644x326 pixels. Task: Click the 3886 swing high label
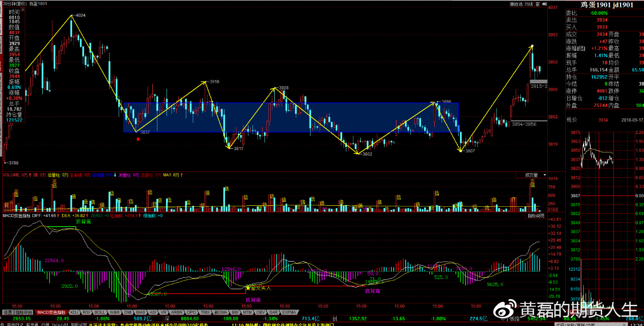point(446,101)
